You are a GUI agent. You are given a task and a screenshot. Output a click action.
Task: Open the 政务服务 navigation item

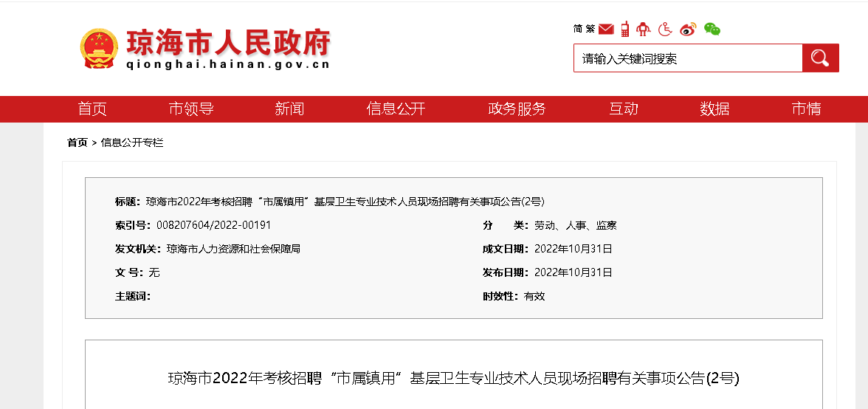[x=517, y=109]
